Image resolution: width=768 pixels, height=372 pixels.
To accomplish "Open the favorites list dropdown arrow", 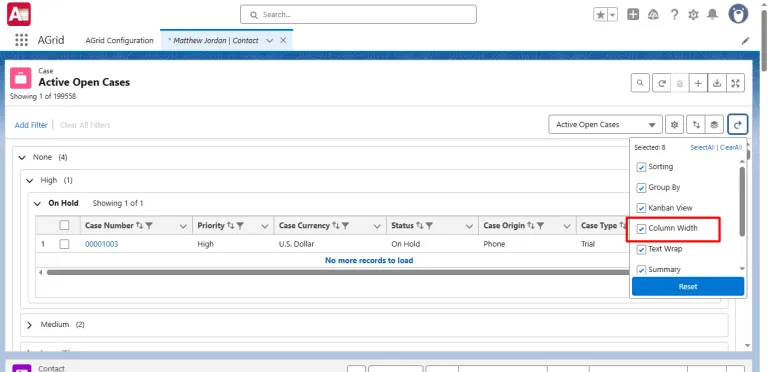I will click(613, 15).
